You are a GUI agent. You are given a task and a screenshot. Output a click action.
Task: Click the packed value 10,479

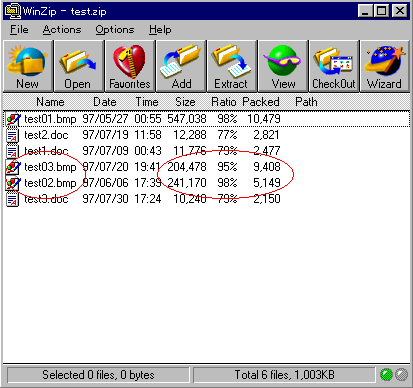(x=264, y=119)
